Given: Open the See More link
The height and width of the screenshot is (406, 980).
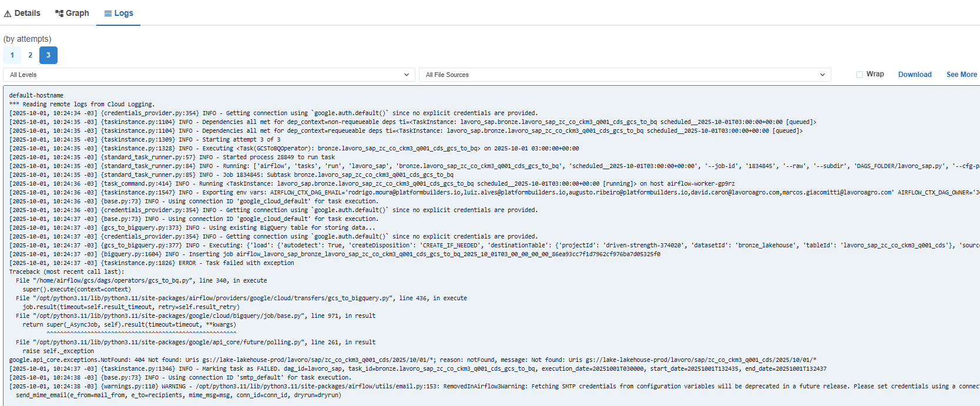Looking at the screenshot, I should click(962, 75).
